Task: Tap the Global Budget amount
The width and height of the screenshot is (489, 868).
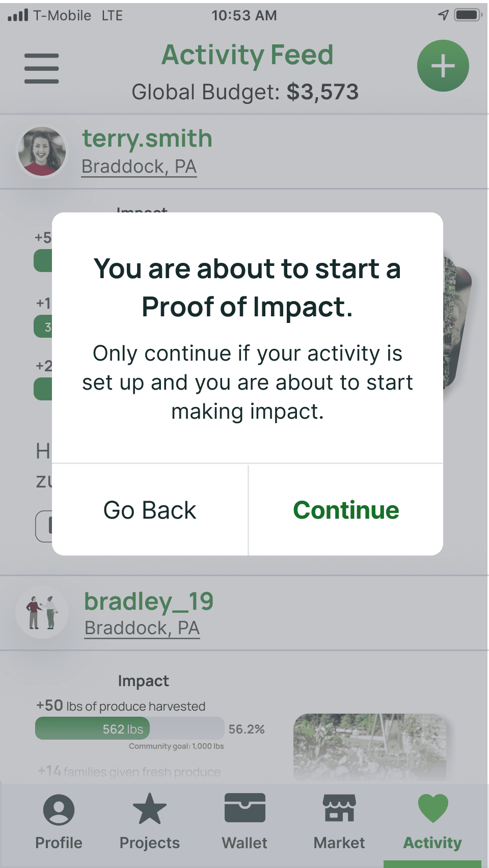Action: [322, 92]
